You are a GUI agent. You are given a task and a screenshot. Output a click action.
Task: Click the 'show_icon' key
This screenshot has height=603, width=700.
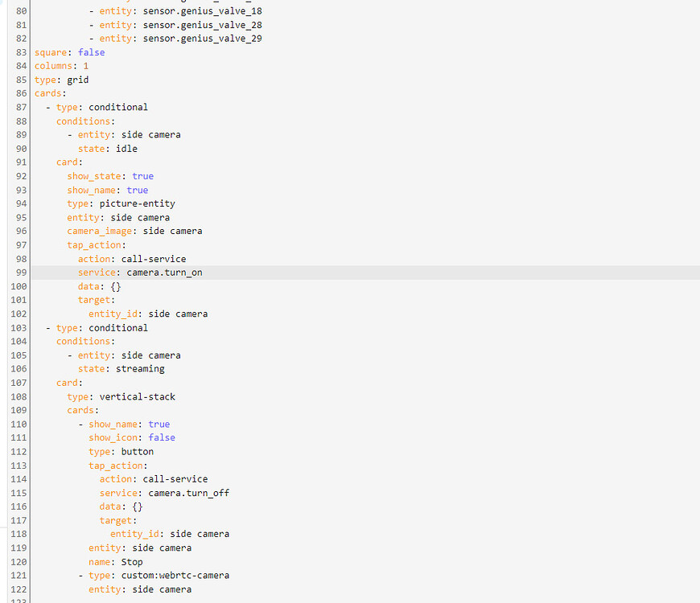click(x=113, y=437)
